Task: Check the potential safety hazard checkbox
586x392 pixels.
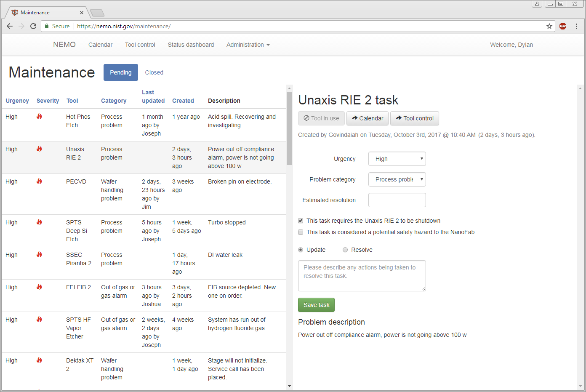Action: point(301,232)
